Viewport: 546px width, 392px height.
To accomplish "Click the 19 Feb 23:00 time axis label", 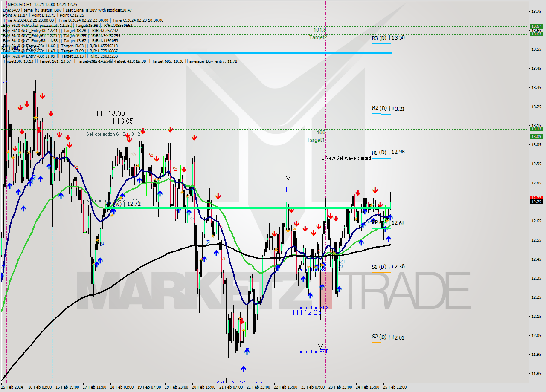I will click(x=177, y=387).
